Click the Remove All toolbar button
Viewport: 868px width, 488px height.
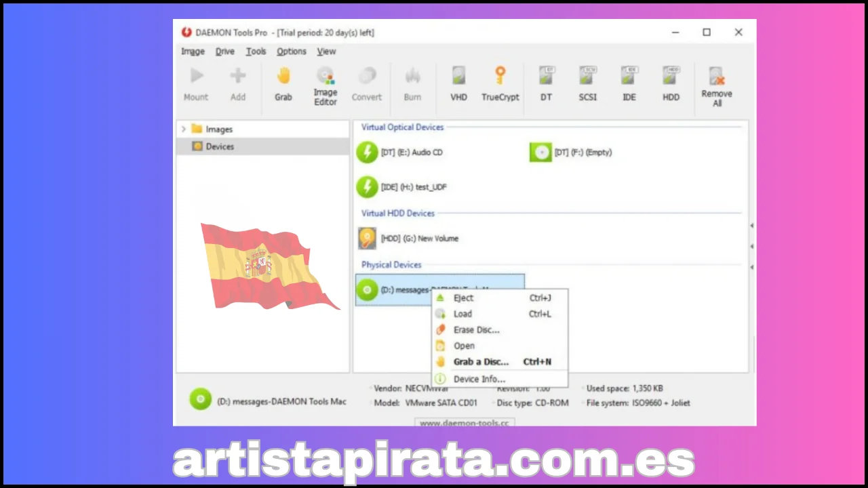[717, 87]
